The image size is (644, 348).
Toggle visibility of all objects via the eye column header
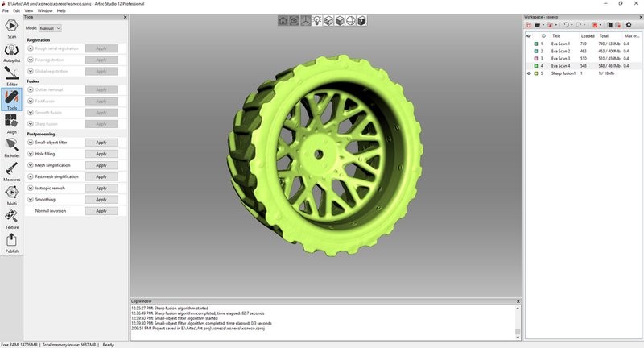click(x=529, y=36)
